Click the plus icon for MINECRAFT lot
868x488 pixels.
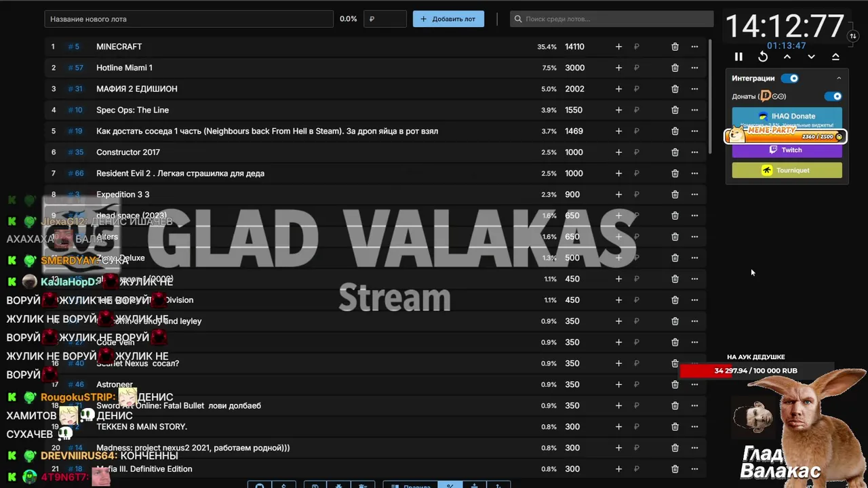(x=618, y=47)
